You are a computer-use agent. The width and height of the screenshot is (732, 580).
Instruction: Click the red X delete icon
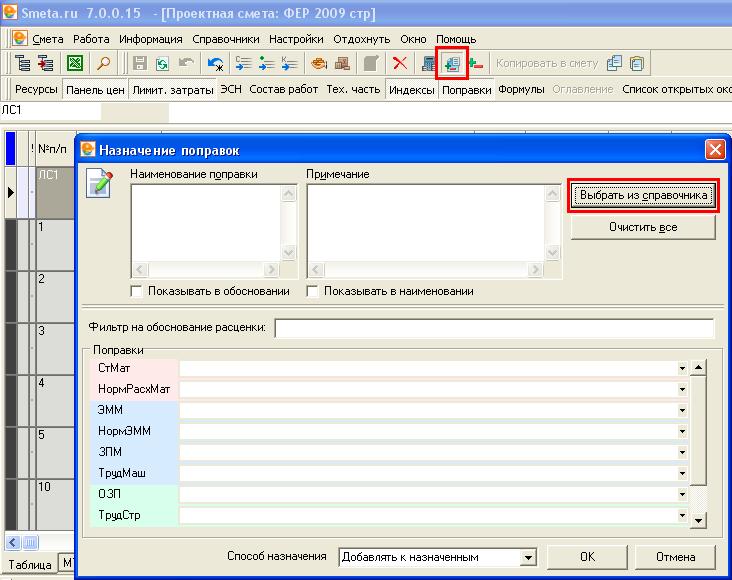[x=399, y=63]
